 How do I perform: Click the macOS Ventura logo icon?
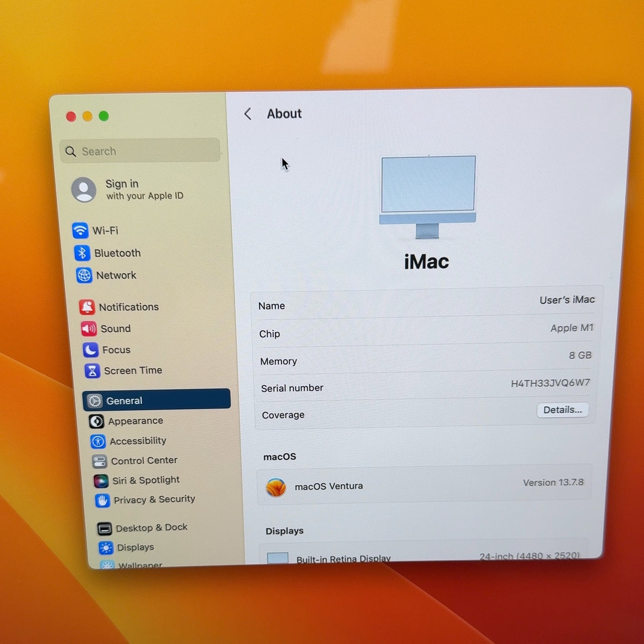276,487
